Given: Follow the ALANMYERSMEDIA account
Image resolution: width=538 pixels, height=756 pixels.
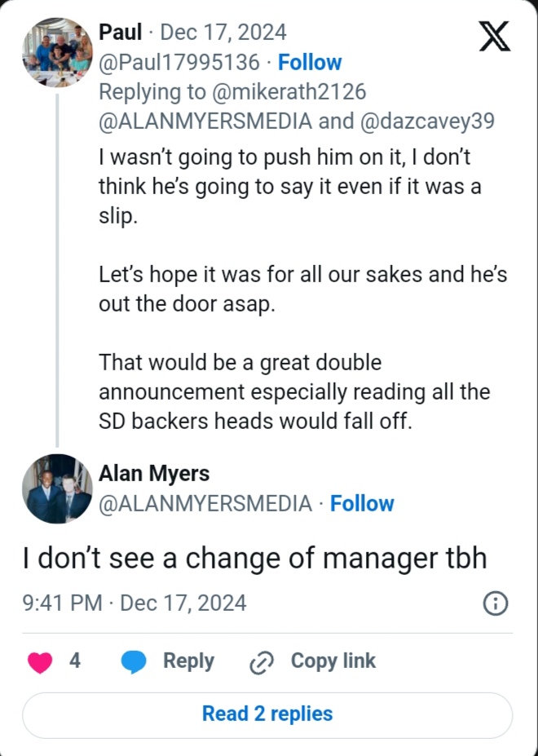Looking at the screenshot, I should (362, 504).
